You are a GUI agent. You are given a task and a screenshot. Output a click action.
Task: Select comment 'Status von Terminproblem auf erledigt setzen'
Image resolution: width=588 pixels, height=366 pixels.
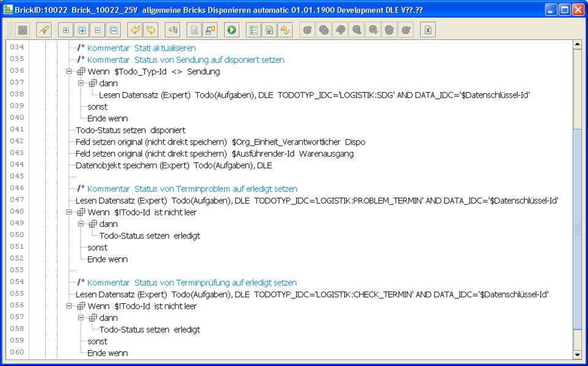(192, 189)
